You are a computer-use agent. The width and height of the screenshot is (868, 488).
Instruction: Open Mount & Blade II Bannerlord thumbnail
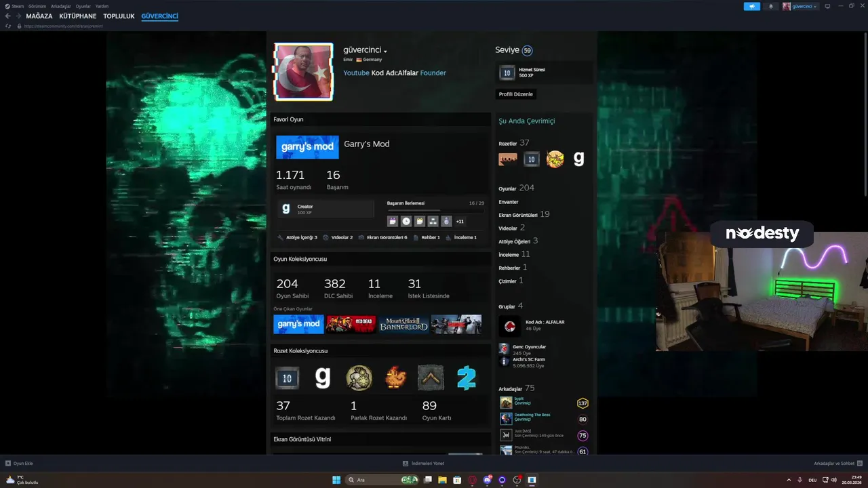click(403, 324)
